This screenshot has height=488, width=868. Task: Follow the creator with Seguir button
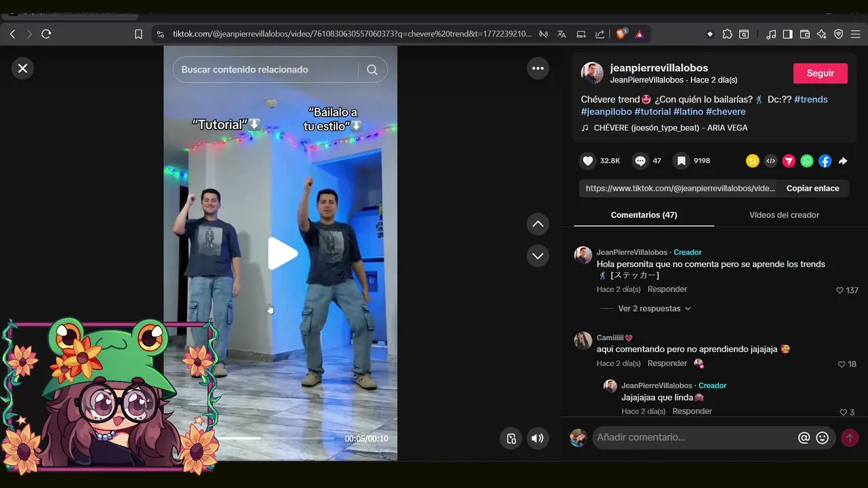[x=821, y=73]
